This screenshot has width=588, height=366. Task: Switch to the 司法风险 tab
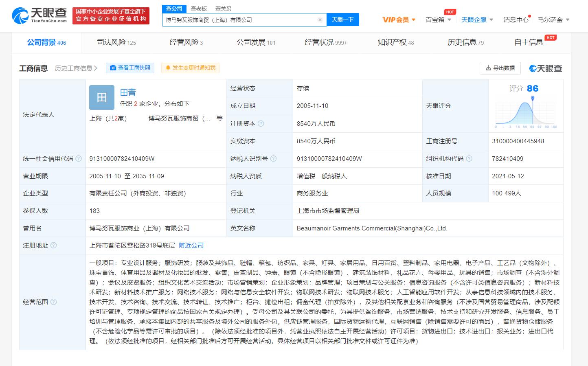click(x=116, y=42)
